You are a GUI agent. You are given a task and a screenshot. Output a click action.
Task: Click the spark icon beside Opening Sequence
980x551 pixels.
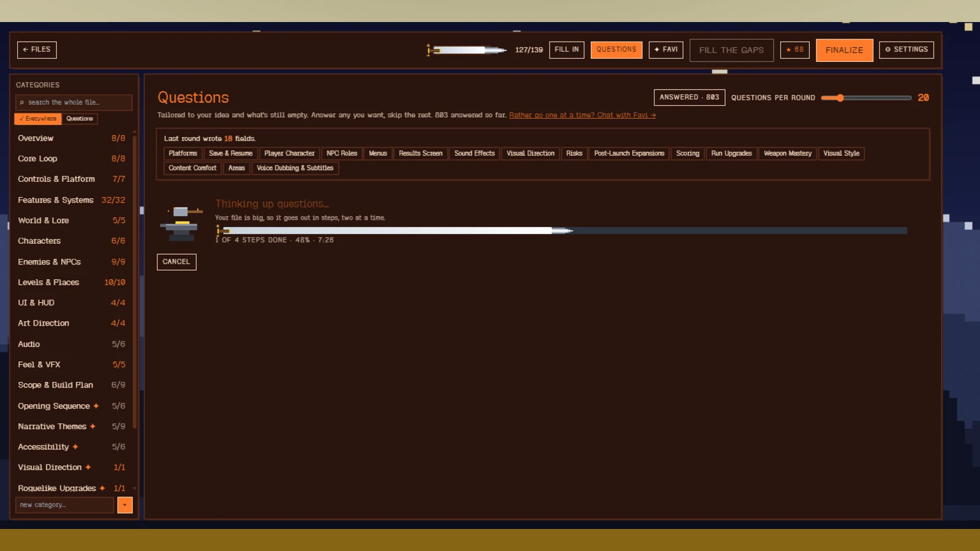(x=96, y=406)
